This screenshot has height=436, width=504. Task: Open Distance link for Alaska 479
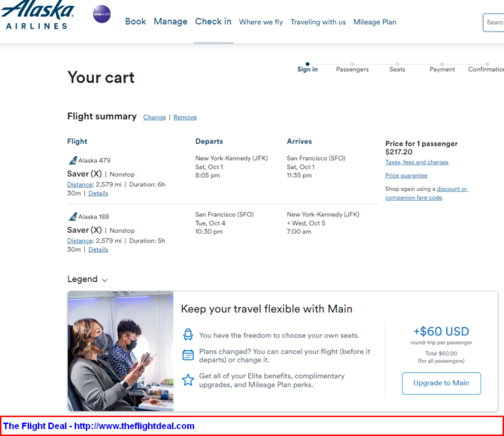[x=80, y=184]
